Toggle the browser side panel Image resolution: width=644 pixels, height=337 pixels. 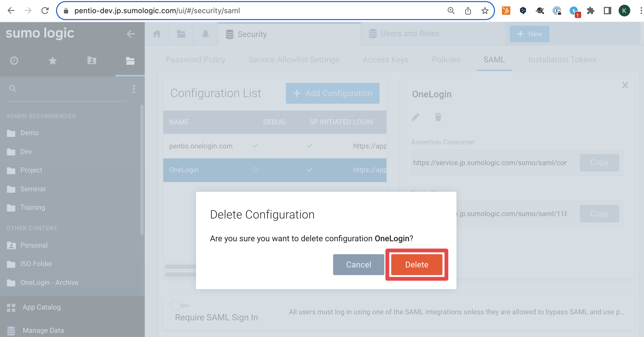point(607,11)
